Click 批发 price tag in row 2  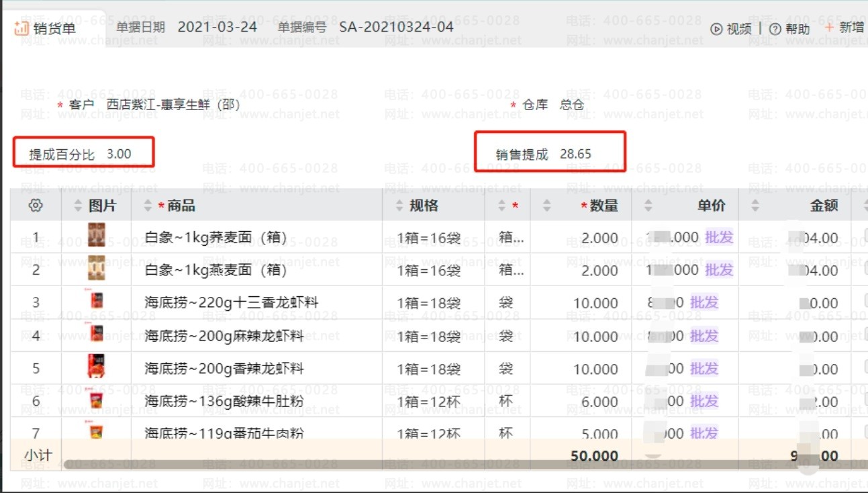pyautogui.click(x=719, y=269)
